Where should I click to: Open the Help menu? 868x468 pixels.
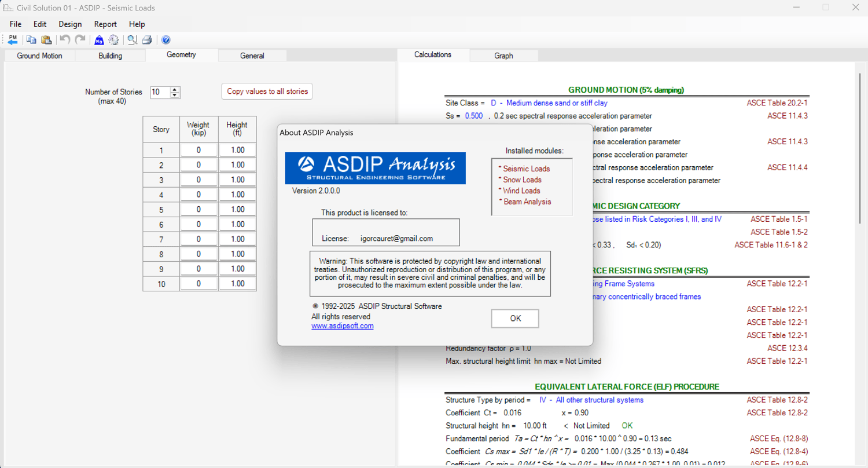pyautogui.click(x=137, y=24)
